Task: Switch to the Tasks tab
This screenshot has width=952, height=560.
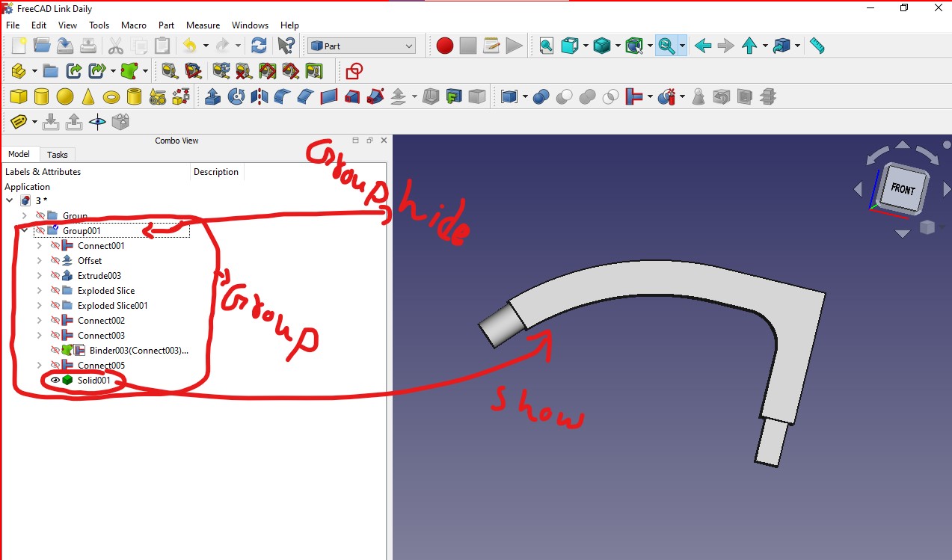Action: pyautogui.click(x=58, y=154)
